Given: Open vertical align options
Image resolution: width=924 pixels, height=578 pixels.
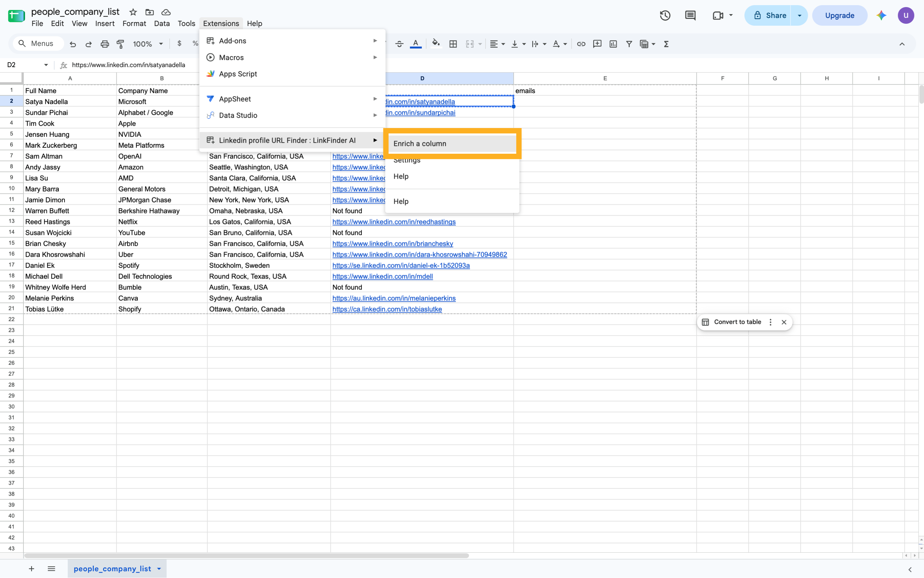Looking at the screenshot, I should click(518, 44).
